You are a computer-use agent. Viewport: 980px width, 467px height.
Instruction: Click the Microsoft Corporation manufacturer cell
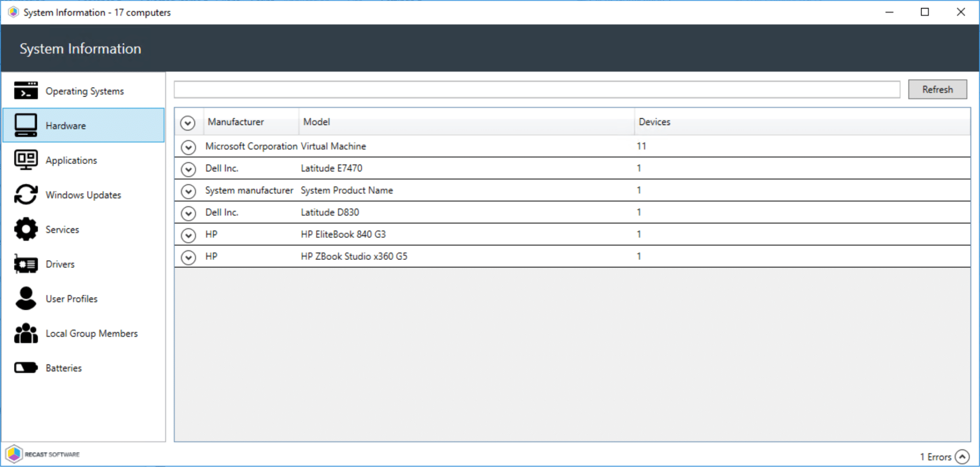click(251, 146)
